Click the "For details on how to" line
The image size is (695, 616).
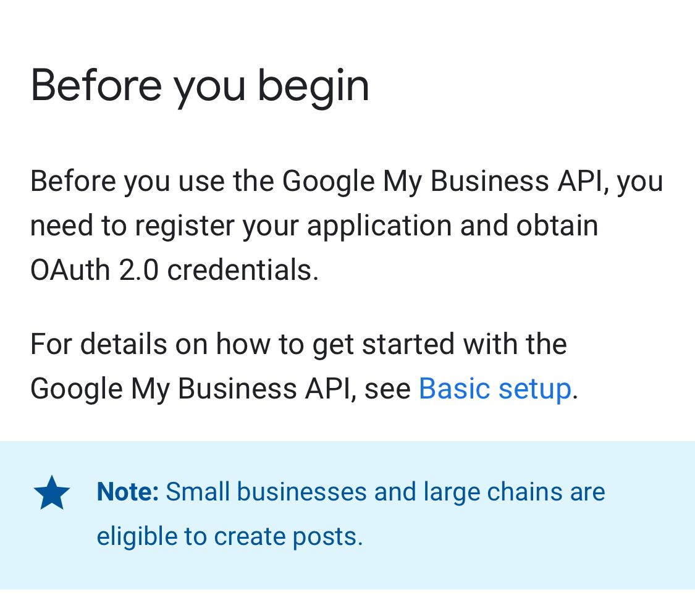coord(167,344)
